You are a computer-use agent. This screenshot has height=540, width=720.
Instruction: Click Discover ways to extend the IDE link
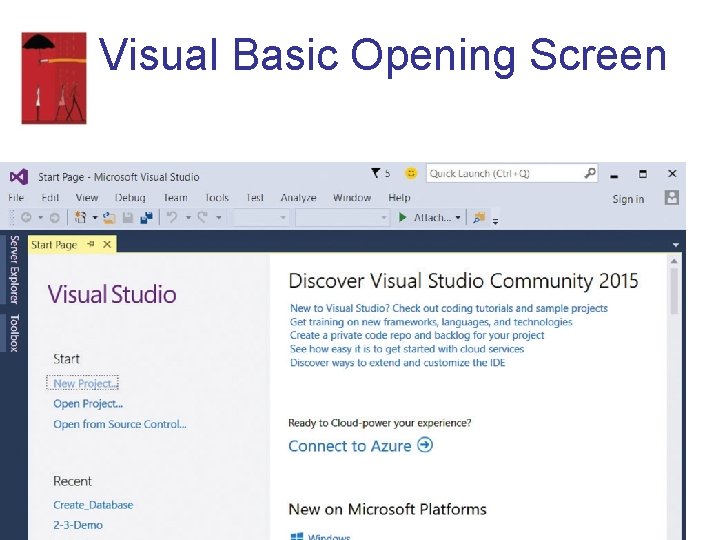coord(398,362)
